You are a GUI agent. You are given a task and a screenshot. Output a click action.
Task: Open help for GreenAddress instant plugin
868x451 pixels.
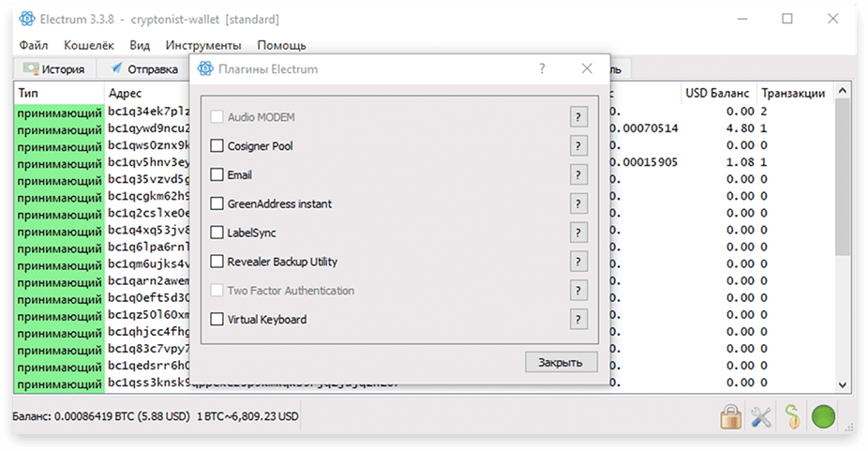click(578, 203)
